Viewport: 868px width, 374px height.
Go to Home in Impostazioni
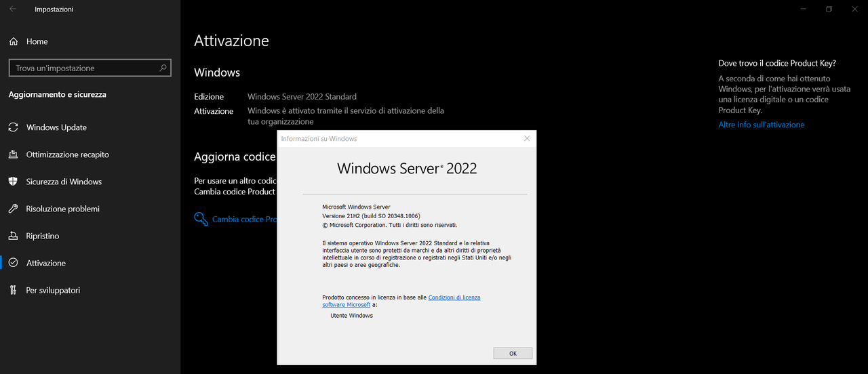pos(90,41)
